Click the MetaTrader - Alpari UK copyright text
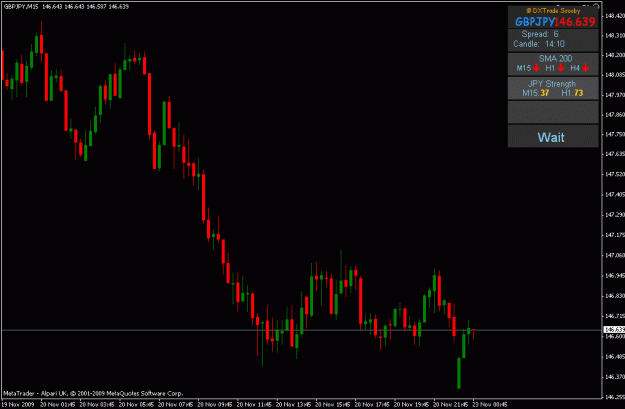This screenshot has height=409, width=625. (x=93, y=393)
